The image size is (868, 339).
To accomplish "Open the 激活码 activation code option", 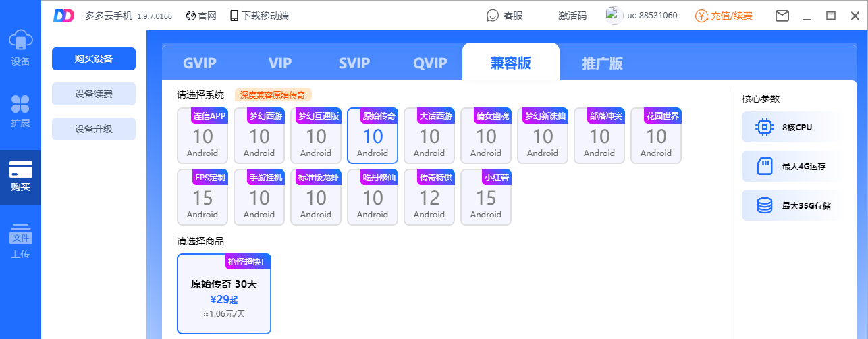I will coord(572,16).
